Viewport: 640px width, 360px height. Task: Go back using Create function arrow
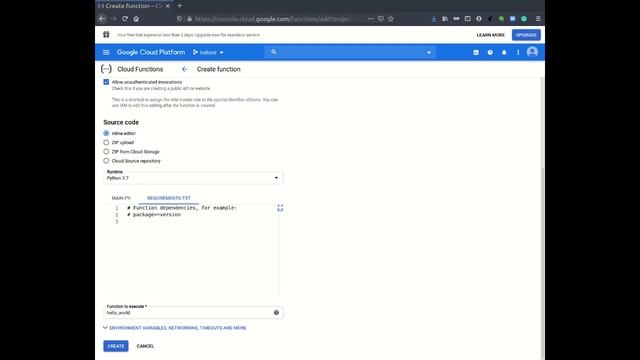[184, 69]
